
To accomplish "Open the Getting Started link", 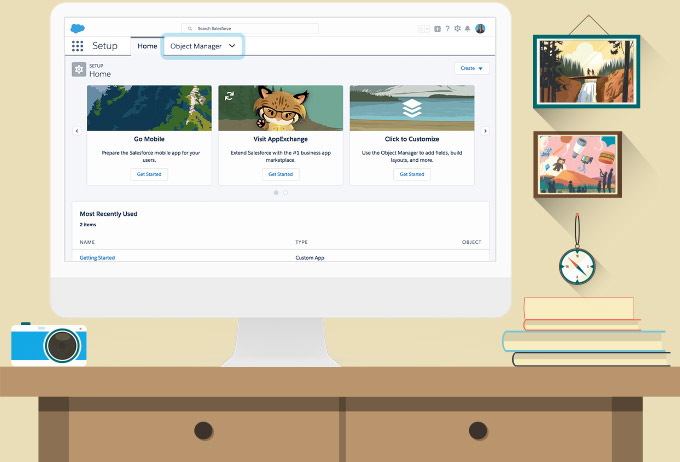I will [97, 258].
